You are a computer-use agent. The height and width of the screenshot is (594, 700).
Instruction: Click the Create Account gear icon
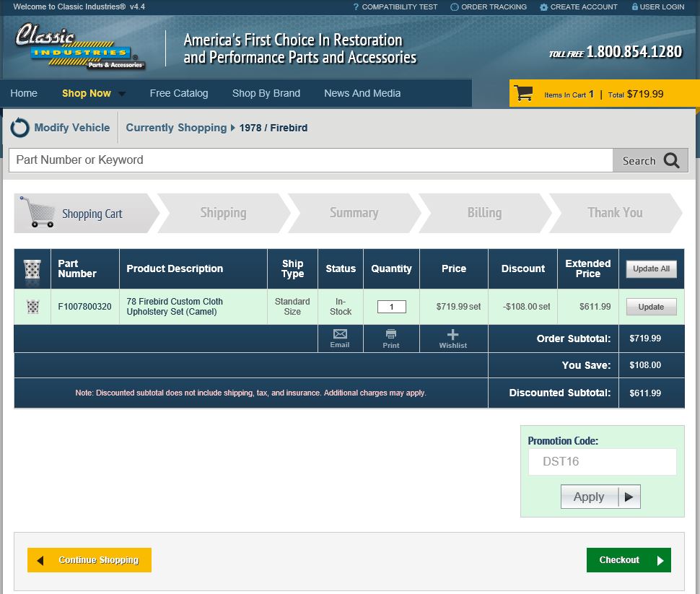(543, 7)
